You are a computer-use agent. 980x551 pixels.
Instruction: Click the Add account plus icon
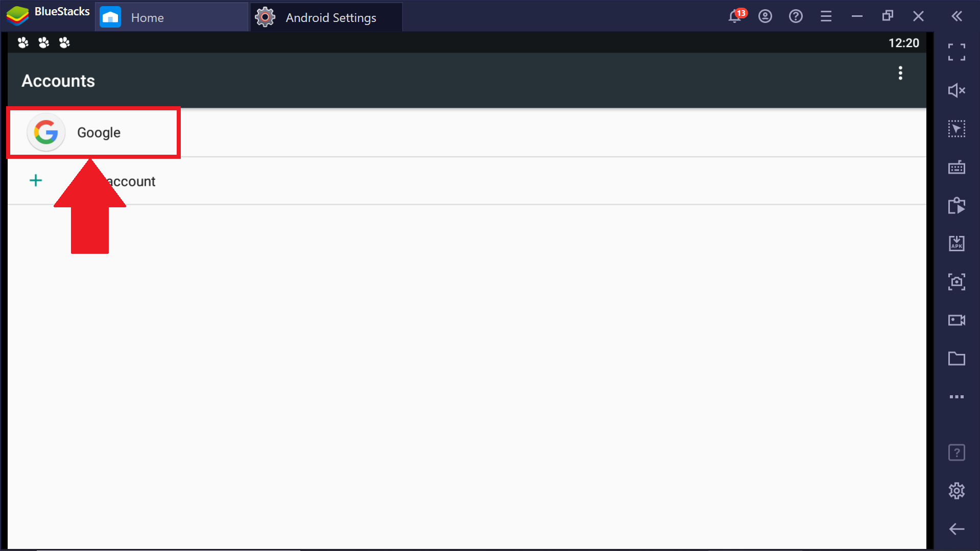[36, 180]
